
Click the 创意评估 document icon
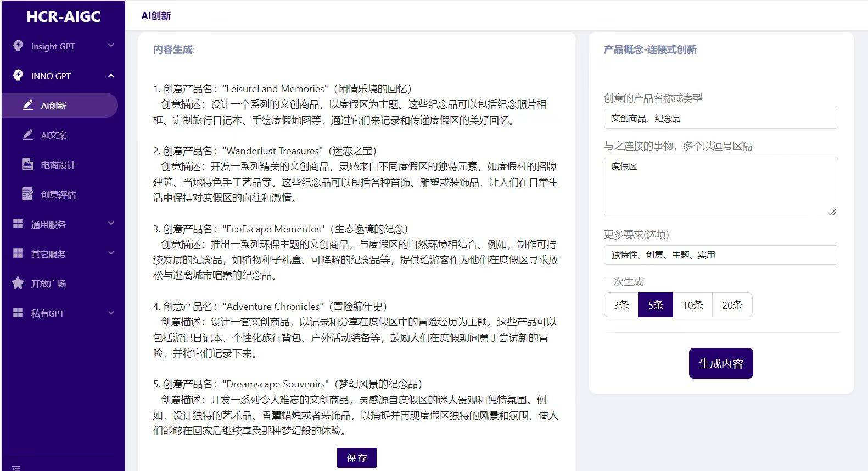[x=27, y=194]
